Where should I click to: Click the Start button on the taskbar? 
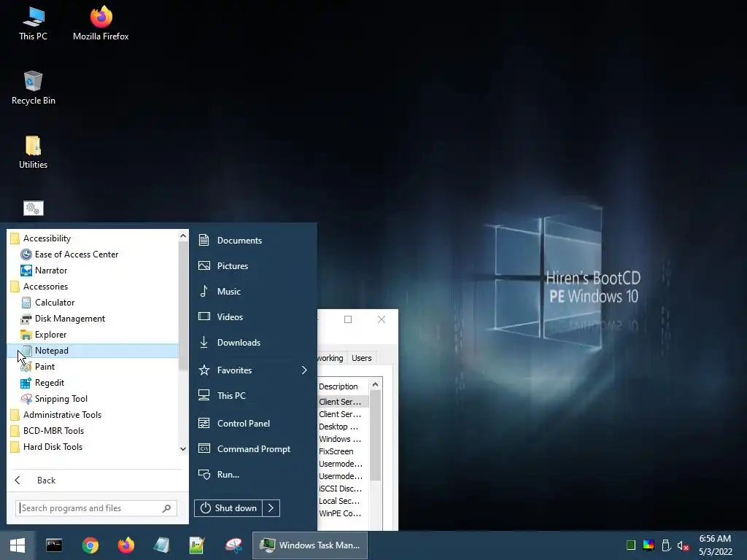point(18,545)
